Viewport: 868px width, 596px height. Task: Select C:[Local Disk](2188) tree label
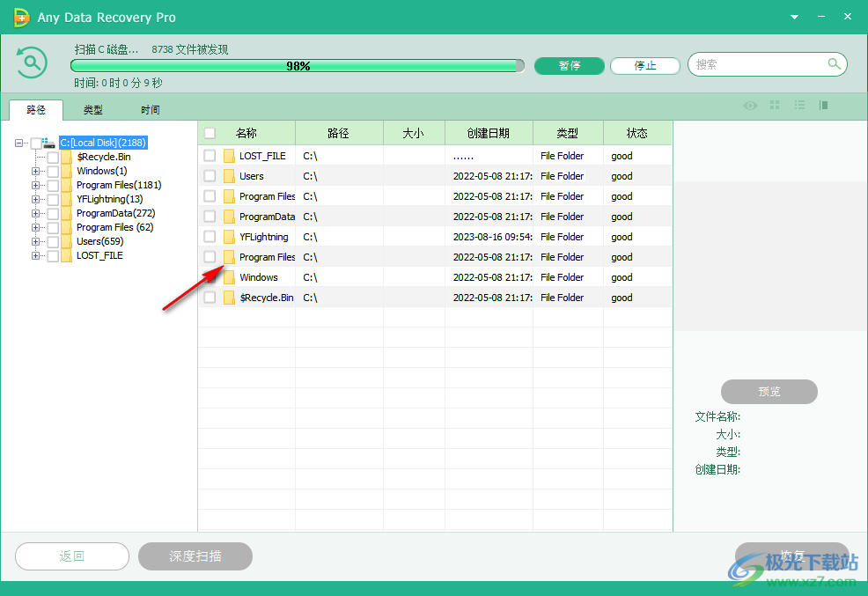(103, 143)
